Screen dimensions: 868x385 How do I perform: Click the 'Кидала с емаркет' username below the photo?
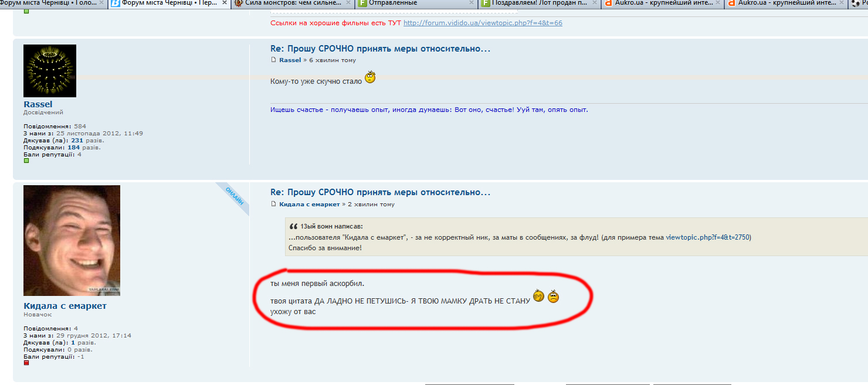(x=65, y=306)
